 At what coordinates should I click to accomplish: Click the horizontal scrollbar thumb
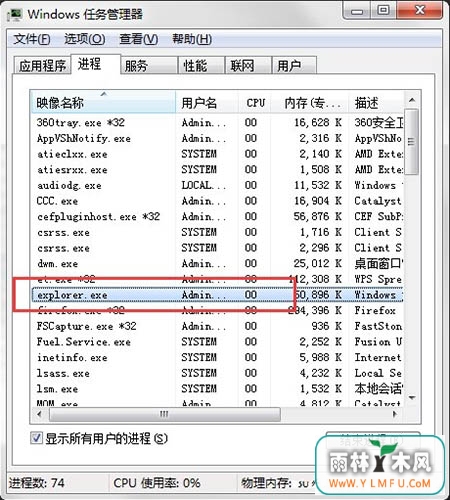165,414
